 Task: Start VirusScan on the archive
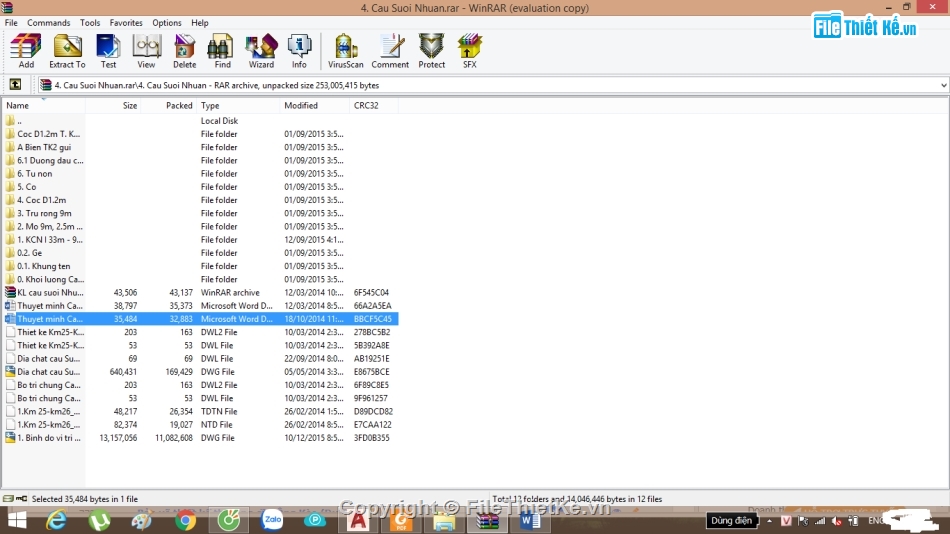(345, 51)
